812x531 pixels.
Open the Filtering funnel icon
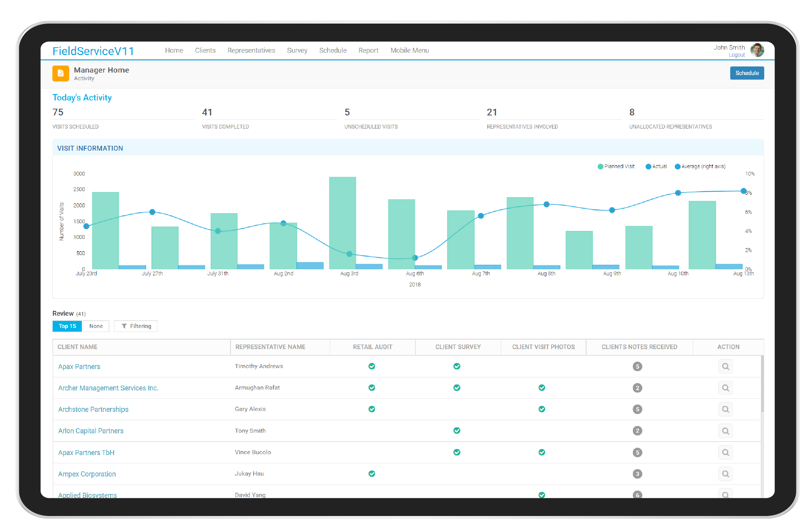click(125, 326)
